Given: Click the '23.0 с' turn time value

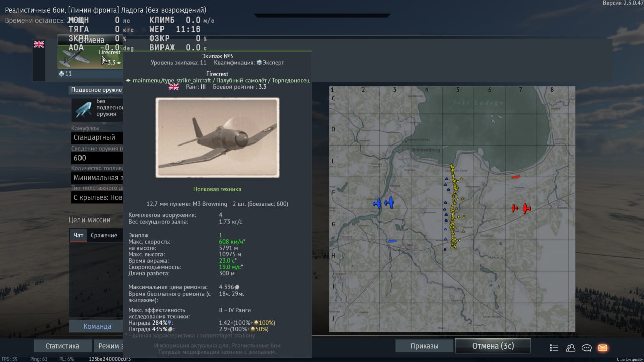Looking at the screenshot, I should tap(228, 261).
